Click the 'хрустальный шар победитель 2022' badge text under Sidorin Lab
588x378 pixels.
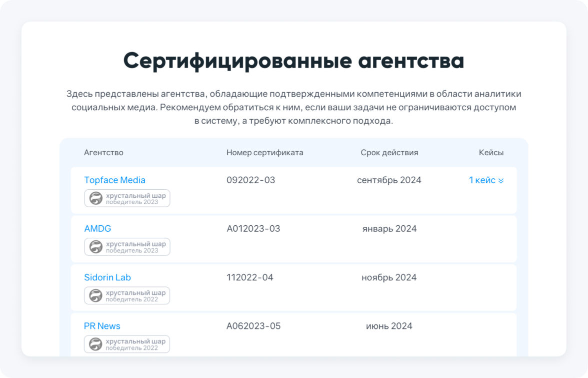pyautogui.click(x=136, y=296)
